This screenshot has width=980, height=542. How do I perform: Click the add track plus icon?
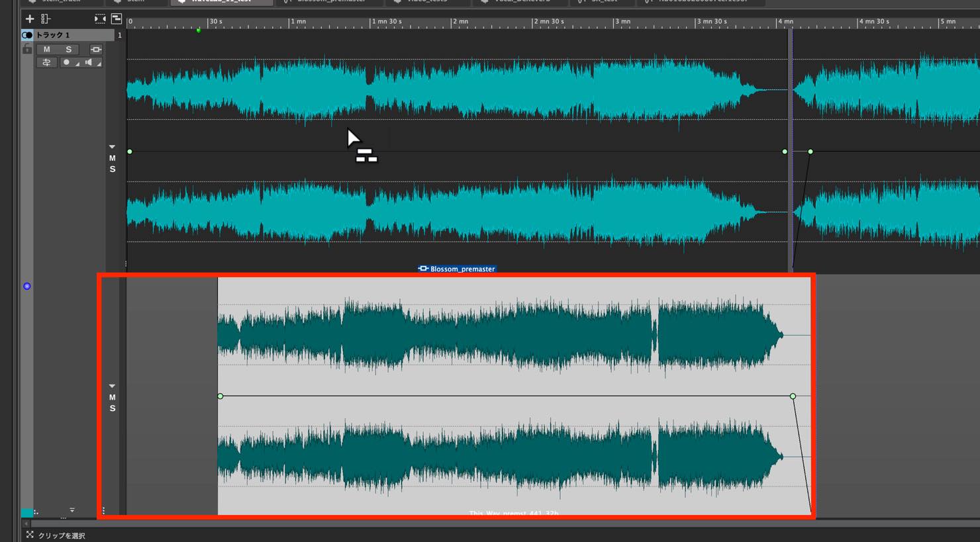pyautogui.click(x=29, y=19)
